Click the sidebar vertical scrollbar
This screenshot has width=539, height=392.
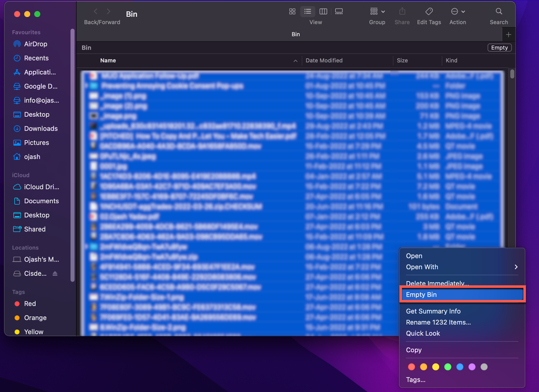(72, 155)
